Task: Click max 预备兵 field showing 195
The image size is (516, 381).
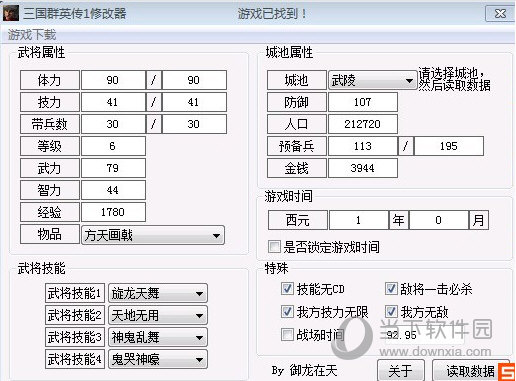Action: (449, 146)
